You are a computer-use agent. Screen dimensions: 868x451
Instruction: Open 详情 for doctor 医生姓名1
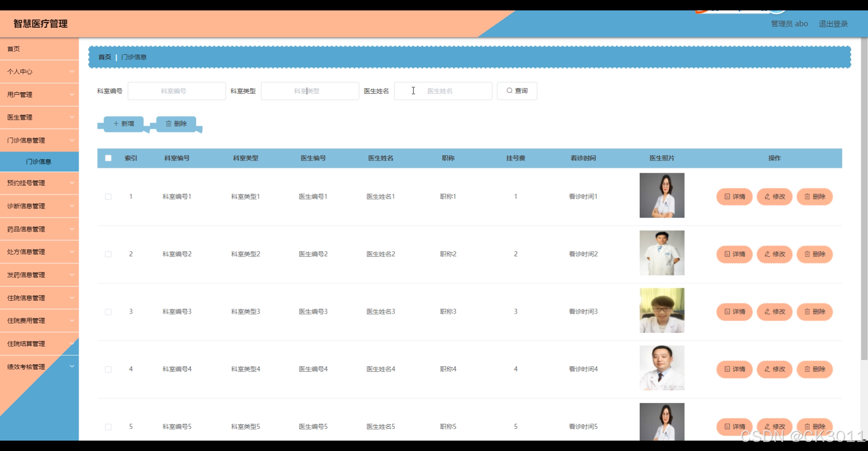(734, 196)
